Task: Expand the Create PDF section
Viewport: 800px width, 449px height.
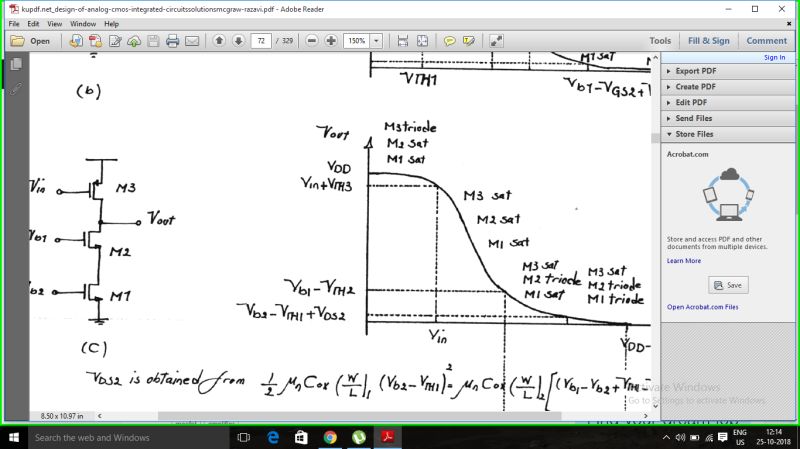Action: pyautogui.click(x=728, y=87)
